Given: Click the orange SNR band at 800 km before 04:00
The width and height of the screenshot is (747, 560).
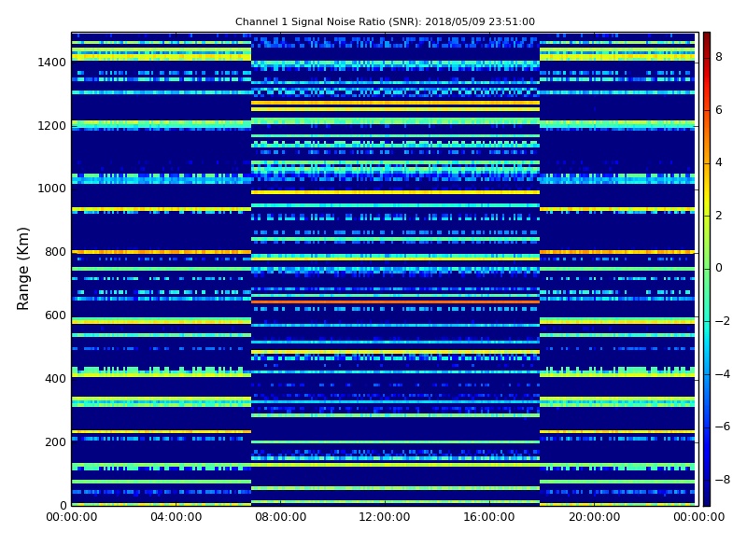Looking at the screenshot, I should [x=124, y=252].
